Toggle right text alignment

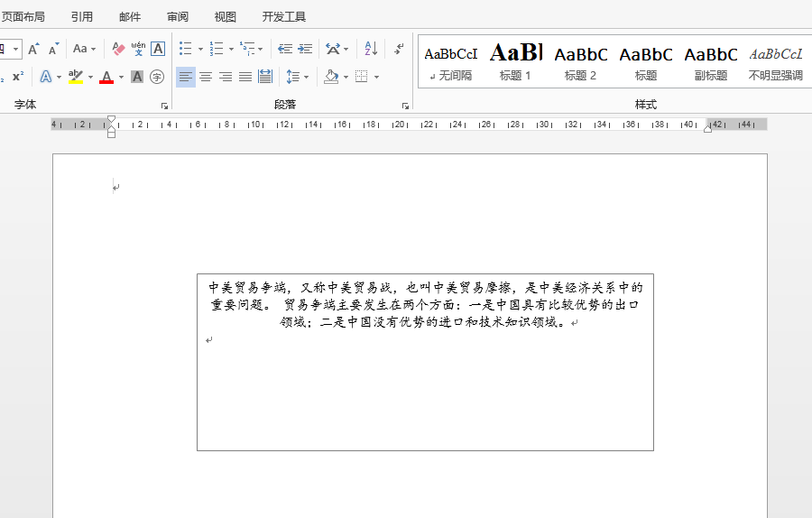(226, 77)
